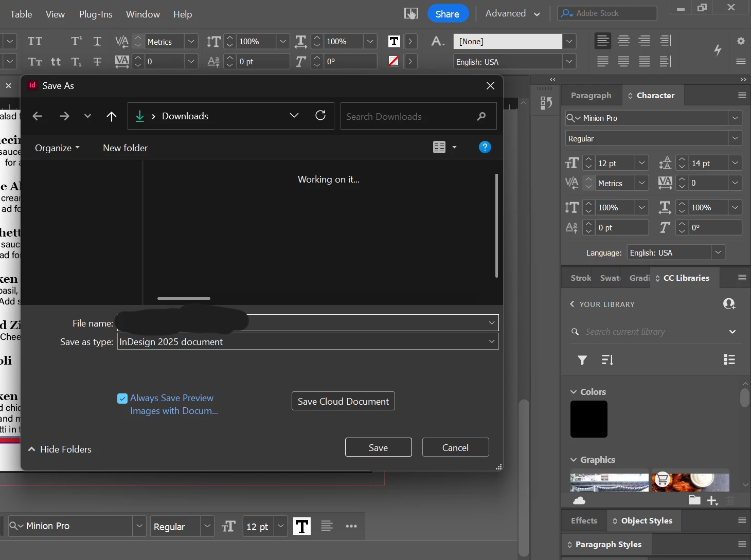Expand the Language dropdown in Character panel
Image resolution: width=751 pixels, height=560 pixels.
point(718,252)
